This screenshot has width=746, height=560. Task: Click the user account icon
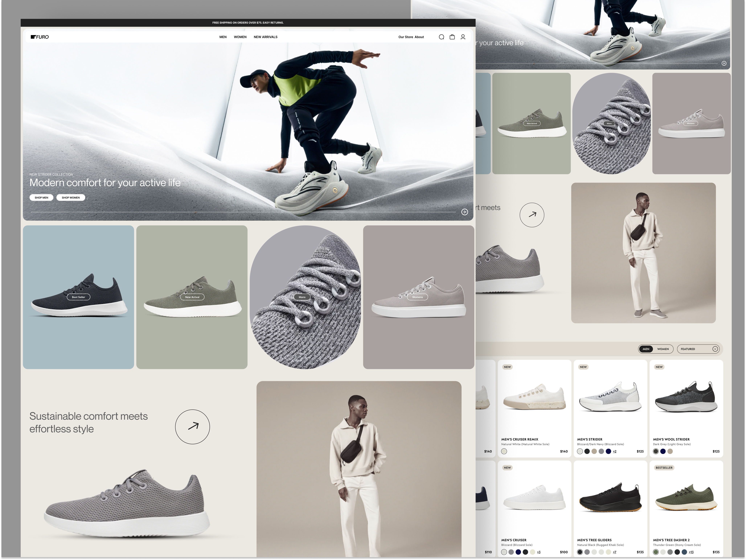tap(463, 37)
